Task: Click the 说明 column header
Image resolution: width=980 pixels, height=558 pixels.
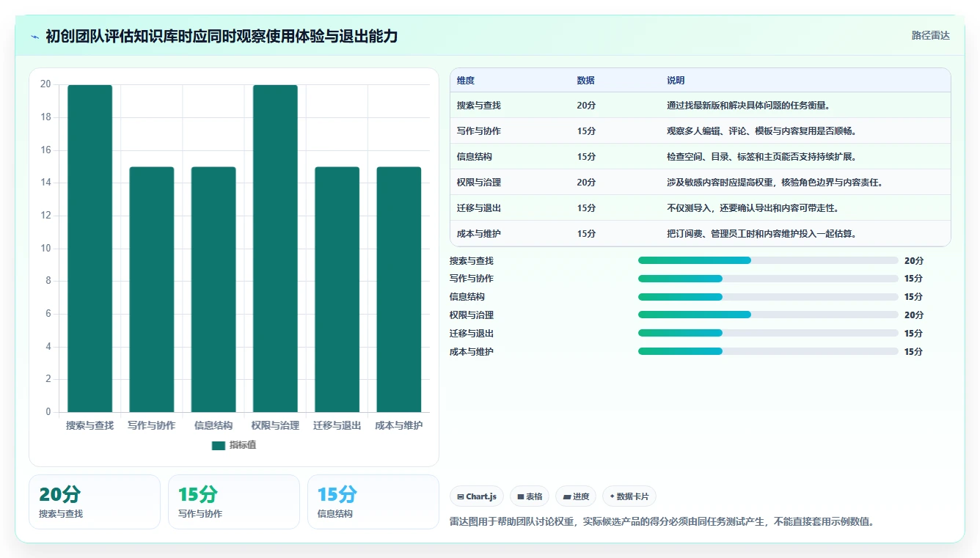Action: [676, 81]
